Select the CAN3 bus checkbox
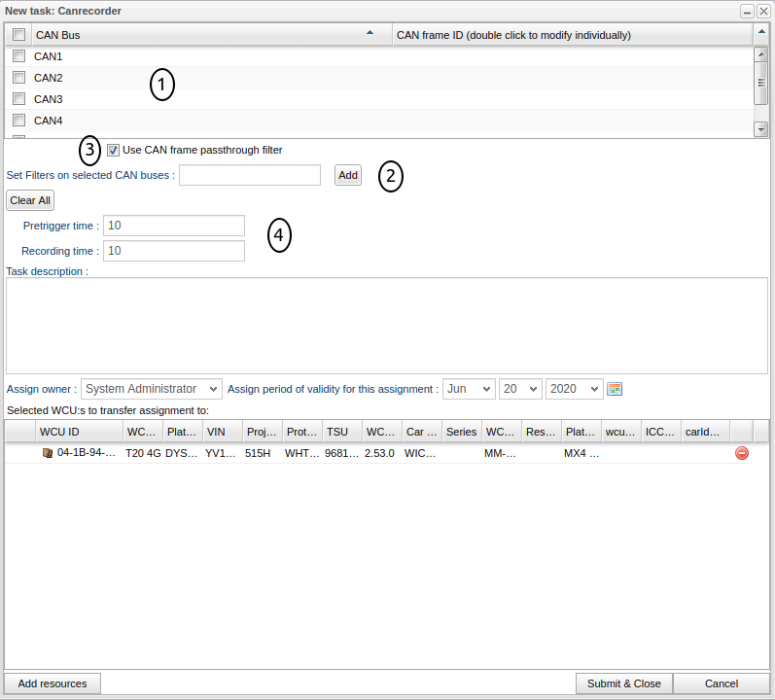Screen dimensions: 775x700 pyautogui.click(x=18, y=99)
